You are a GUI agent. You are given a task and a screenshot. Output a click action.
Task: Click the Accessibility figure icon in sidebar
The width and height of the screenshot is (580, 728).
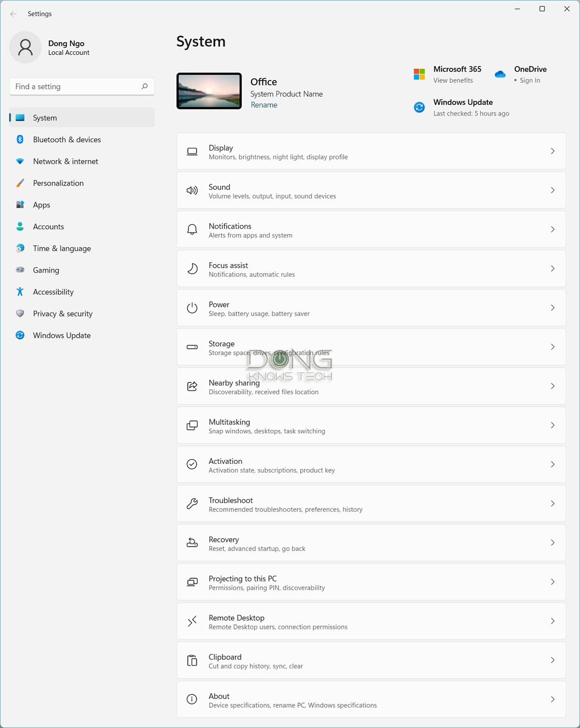coord(20,292)
